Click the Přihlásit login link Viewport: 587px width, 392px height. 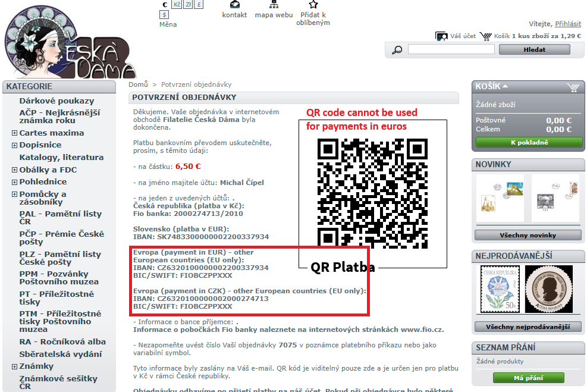[567, 24]
